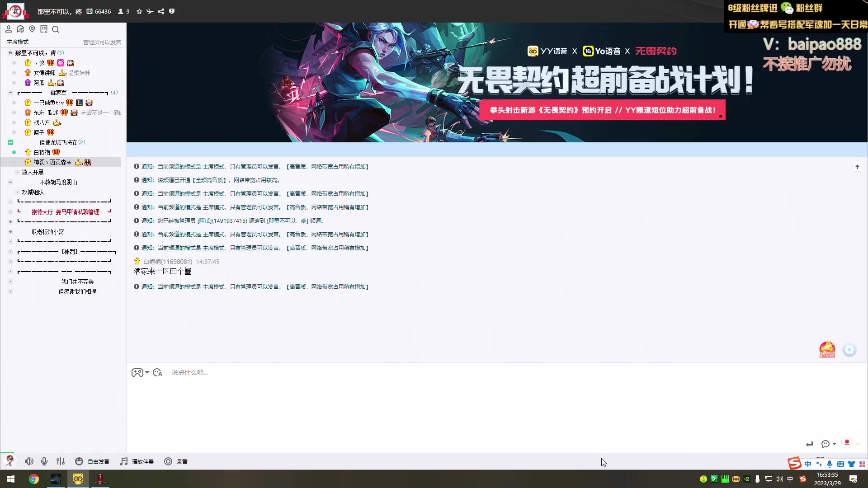The width and height of the screenshot is (868, 488).
Task: Toggle the microphone in bottom toolbar
Action: point(44,461)
